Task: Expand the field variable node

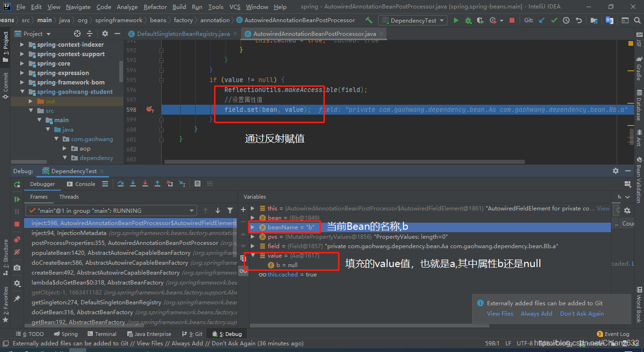Action: [253, 246]
